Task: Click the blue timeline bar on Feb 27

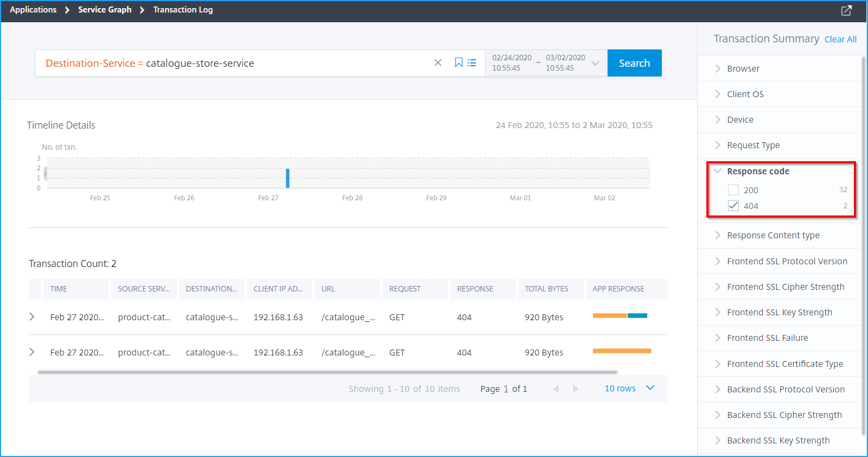Action: tap(288, 178)
